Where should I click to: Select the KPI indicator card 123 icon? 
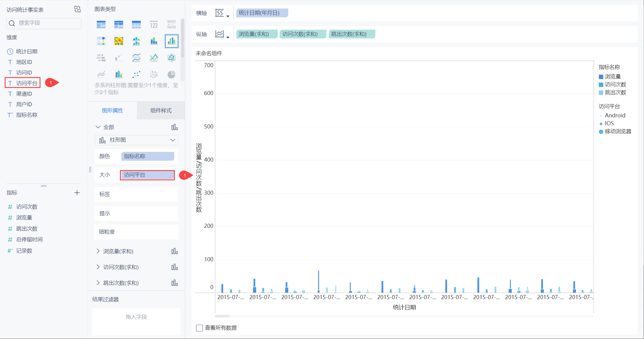click(x=154, y=25)
